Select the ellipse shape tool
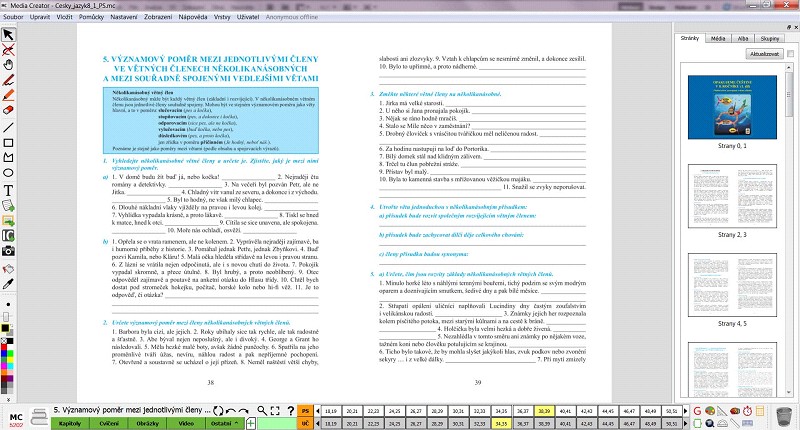Image resolution: width=800 pixels, height=430 pixels. (8, 173)
